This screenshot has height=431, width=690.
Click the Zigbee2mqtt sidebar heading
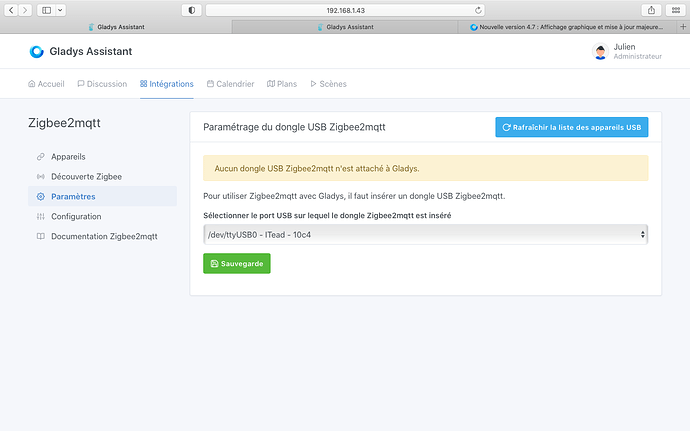[64, 123]
